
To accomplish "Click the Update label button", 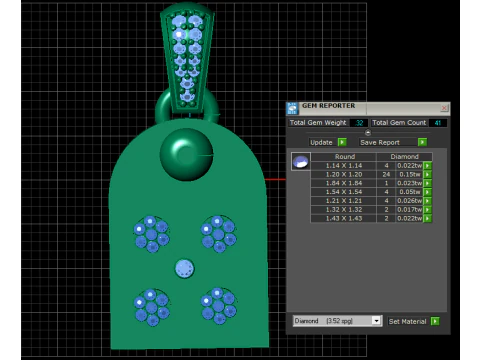I will [x=321, y=142].
